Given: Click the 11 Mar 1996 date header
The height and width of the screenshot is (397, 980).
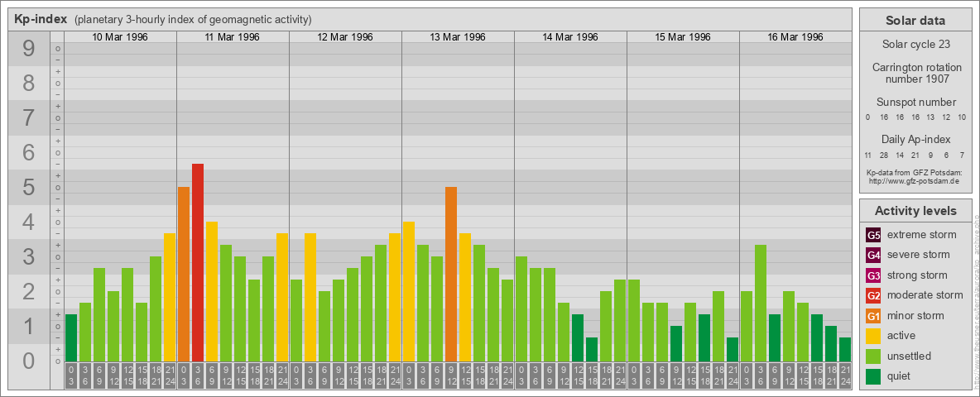Looking at the screenshot, I should pyautogui.click(x=233, y=37).
